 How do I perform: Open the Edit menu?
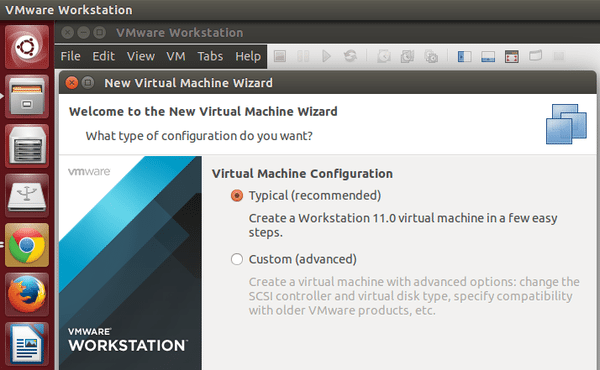(x=103, y=56)
